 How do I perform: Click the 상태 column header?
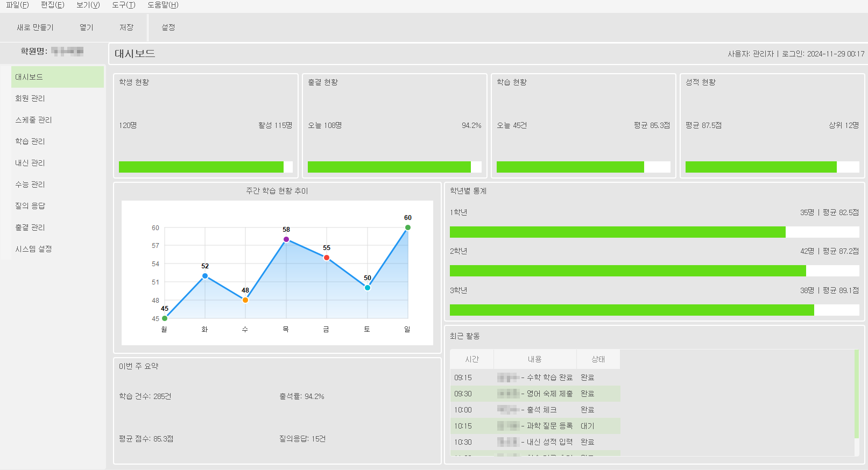[x=598, y=359]
